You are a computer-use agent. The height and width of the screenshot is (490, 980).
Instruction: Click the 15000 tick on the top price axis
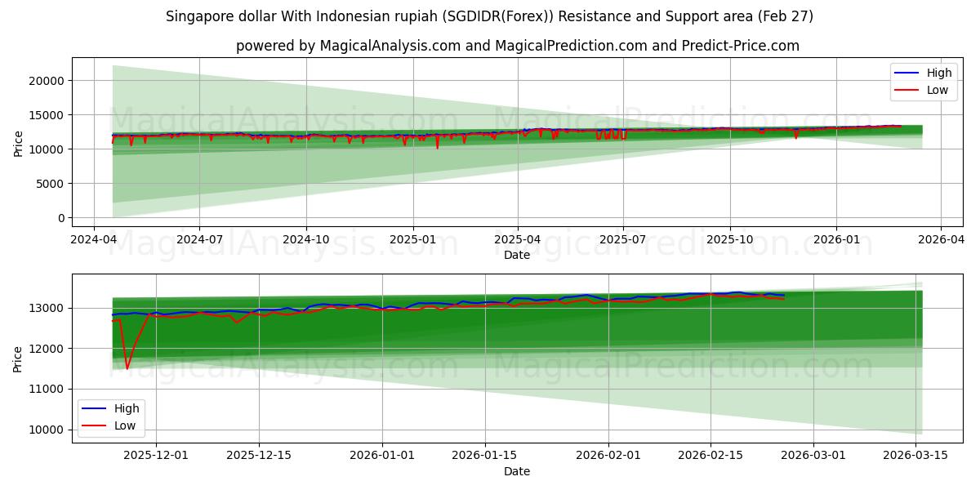pyautogui.click(x=48, y=115)
